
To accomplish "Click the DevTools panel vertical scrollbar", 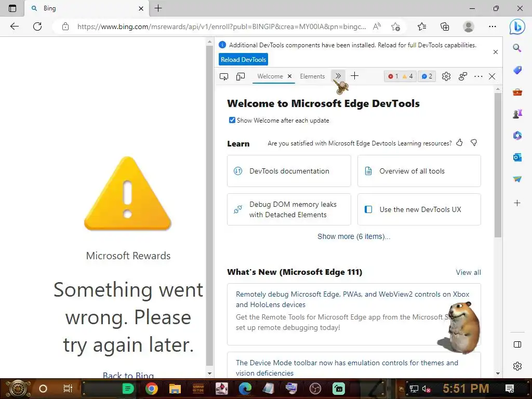I will [x=498, y=165].
